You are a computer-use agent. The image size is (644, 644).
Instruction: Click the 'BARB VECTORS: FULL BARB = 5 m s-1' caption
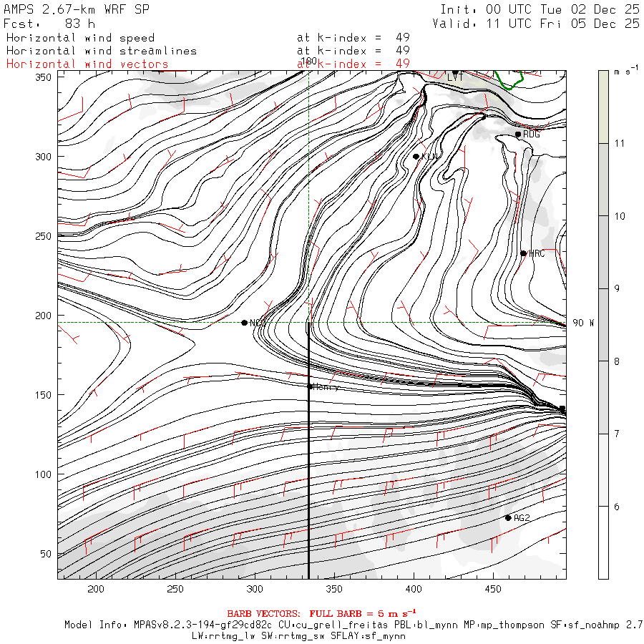point(321,613)
